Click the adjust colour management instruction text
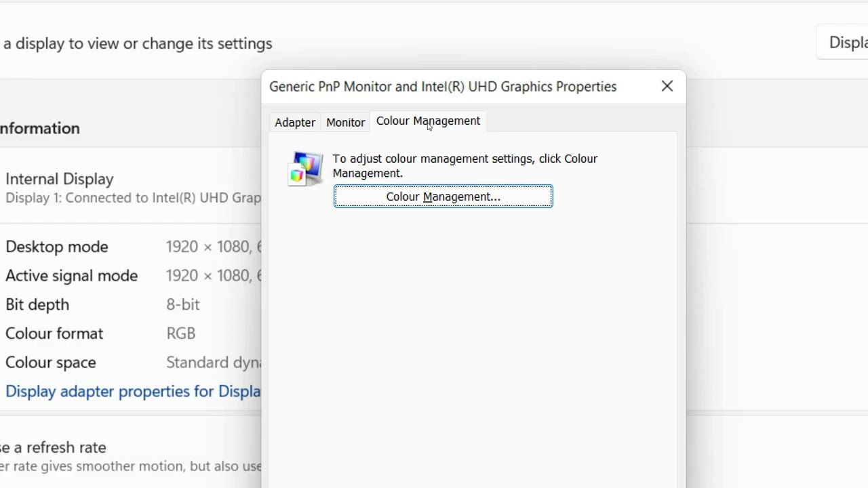Screen dimensions: 868x488 pos(465,166)
